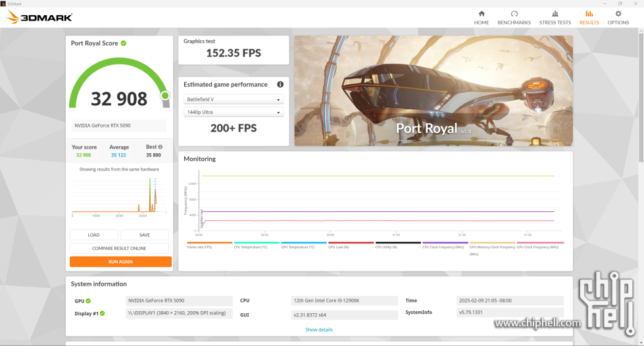Click Your score value 32 908
644x346 pixels.
pos(84,155)
